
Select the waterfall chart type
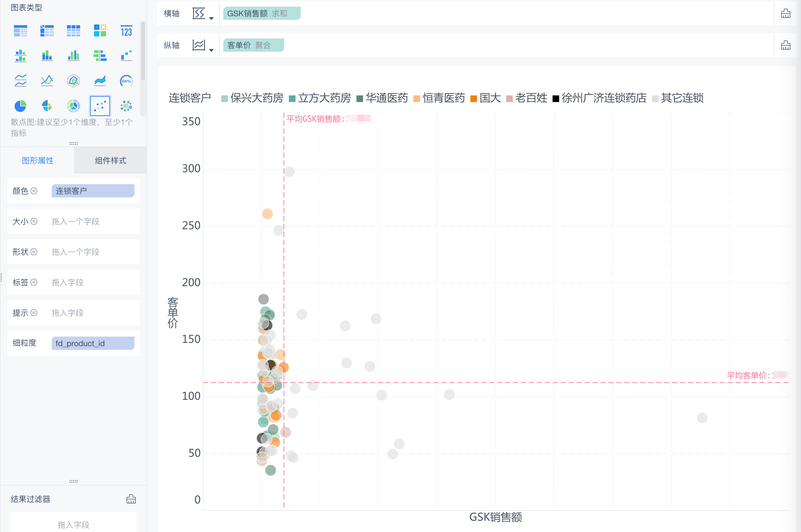coord(126,56)
